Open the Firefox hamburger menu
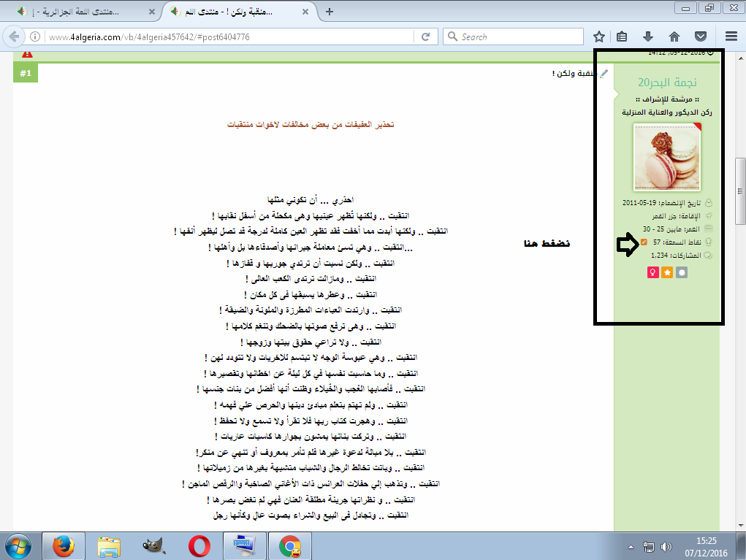The width and height of the screenshot is (746, 560). pyautogui.click(x=731, y=37)
